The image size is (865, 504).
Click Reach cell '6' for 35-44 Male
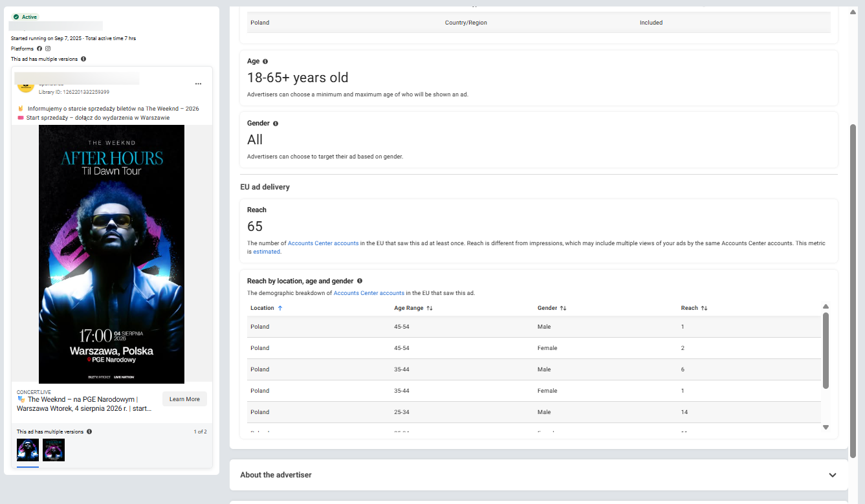[683, 369]
